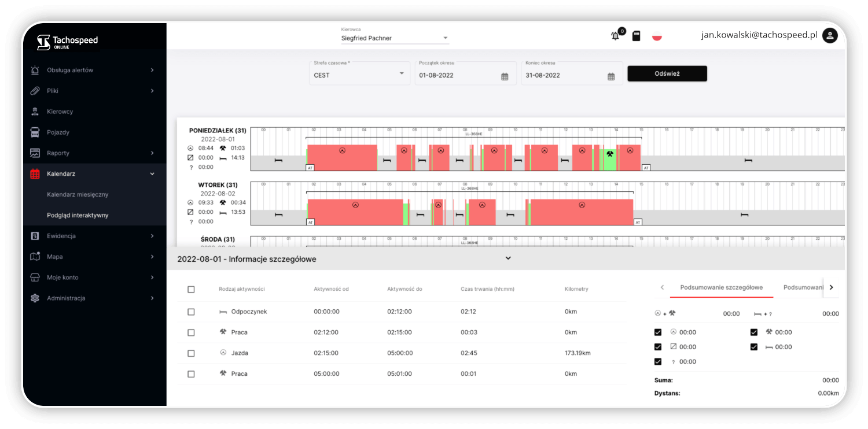Open Kalendarz miesięczny submenu item
Viewport: 868px width, 429px height.
(x=78, y=194)
